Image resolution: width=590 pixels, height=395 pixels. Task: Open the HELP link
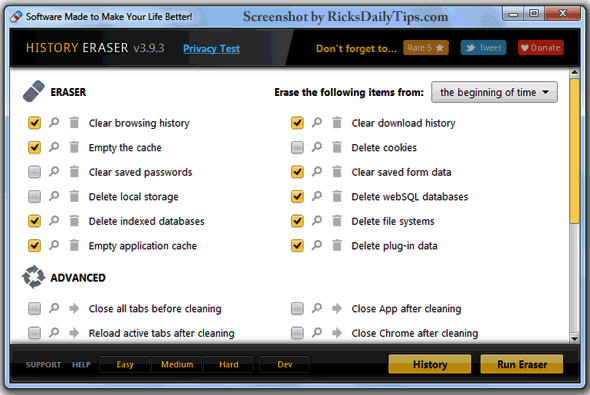click(x=81, y=365)
